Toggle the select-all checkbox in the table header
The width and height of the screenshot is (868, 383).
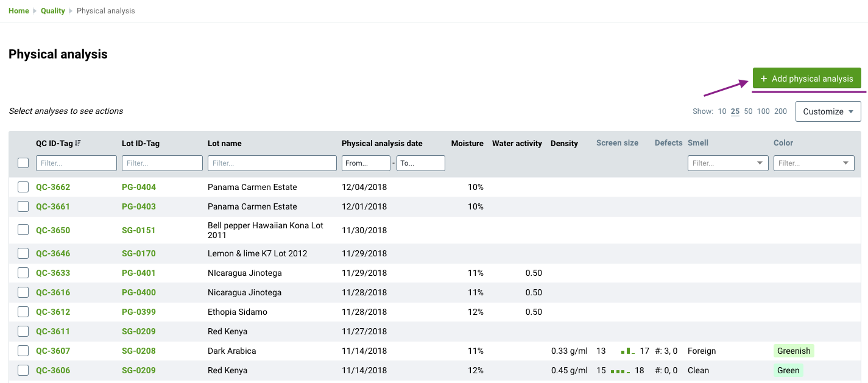23,163
